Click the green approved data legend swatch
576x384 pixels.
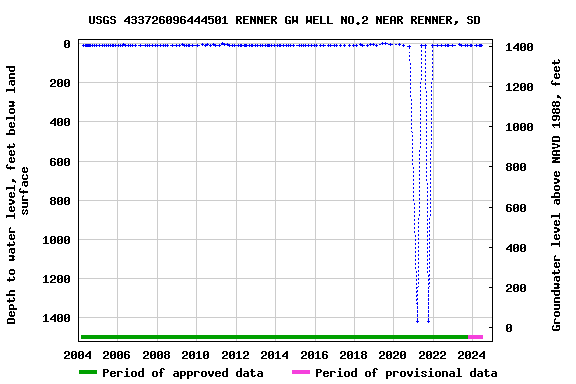[x=88, y=372]
